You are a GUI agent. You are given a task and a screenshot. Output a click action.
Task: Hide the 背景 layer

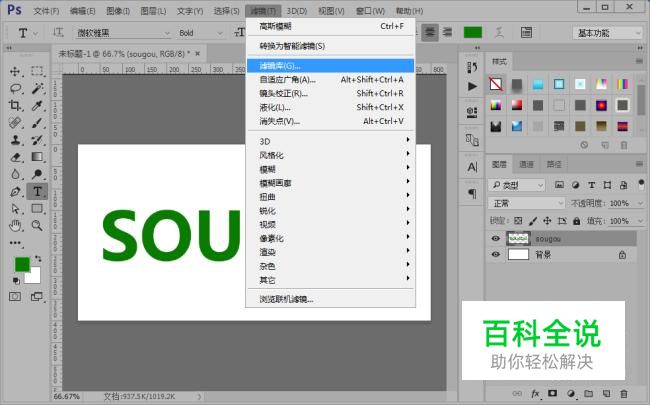(x=495, y=254)
